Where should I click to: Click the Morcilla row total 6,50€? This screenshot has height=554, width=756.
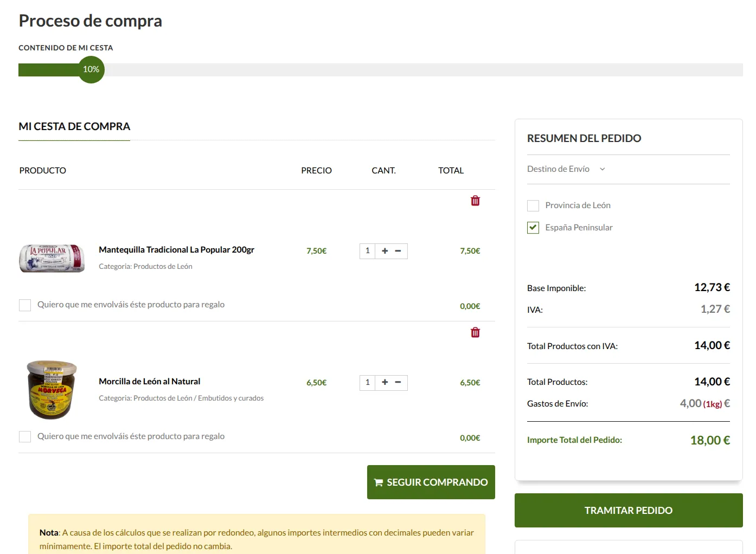(470, 383)
